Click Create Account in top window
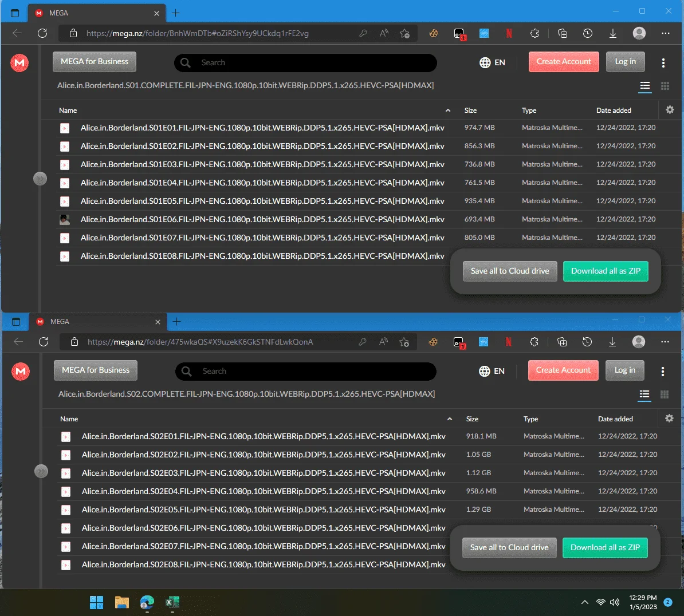The image size is (684, 616). click(564, 62)
